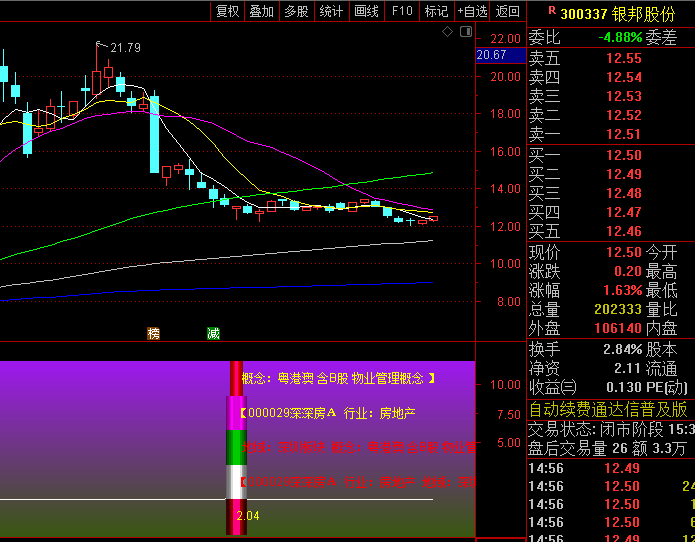695x542 pixels.
Task: Select 买五 price 12.46
Action: tap(624, 231)
